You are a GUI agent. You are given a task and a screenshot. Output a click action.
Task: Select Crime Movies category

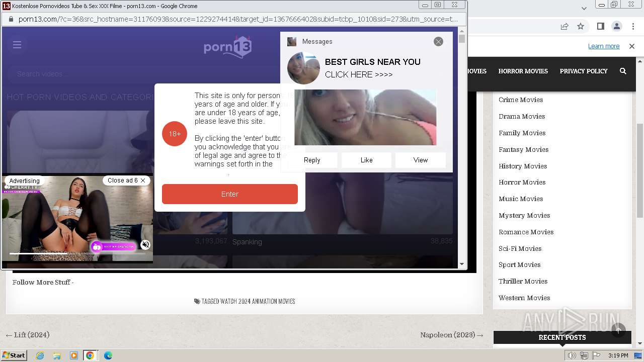coord(521,100)
